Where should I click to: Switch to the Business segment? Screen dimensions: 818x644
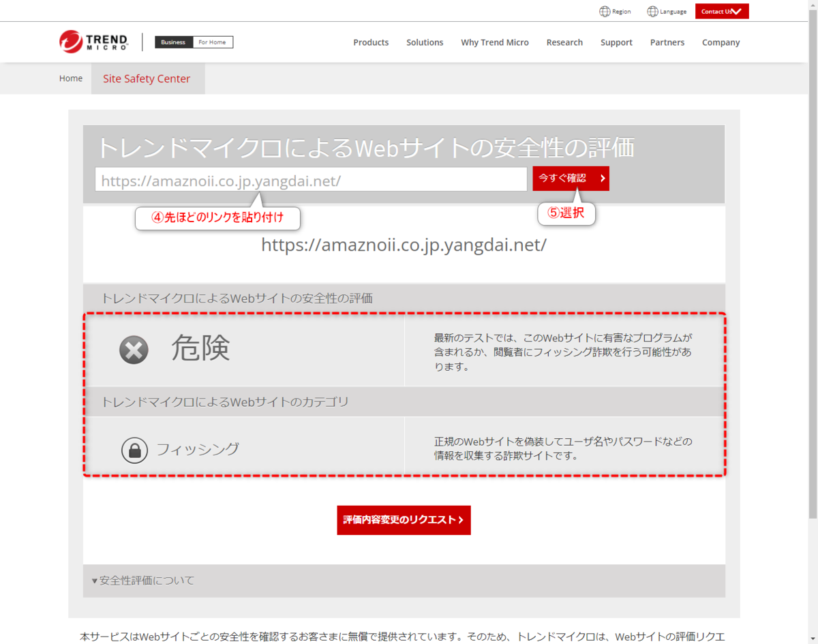[x=174, y=42]
